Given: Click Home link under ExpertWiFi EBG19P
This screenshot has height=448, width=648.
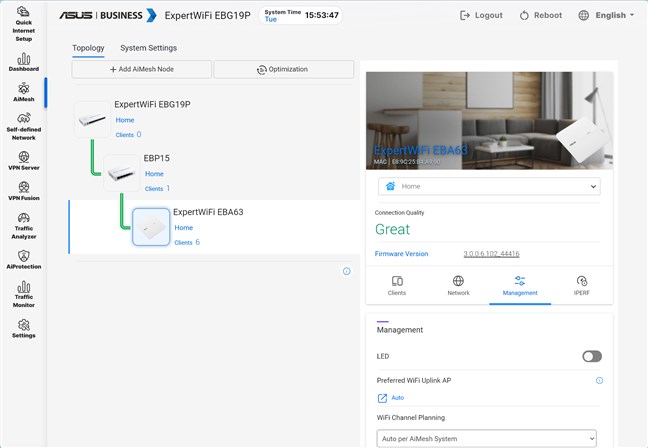Looking at the screenshot, I should tap(125, 120).
